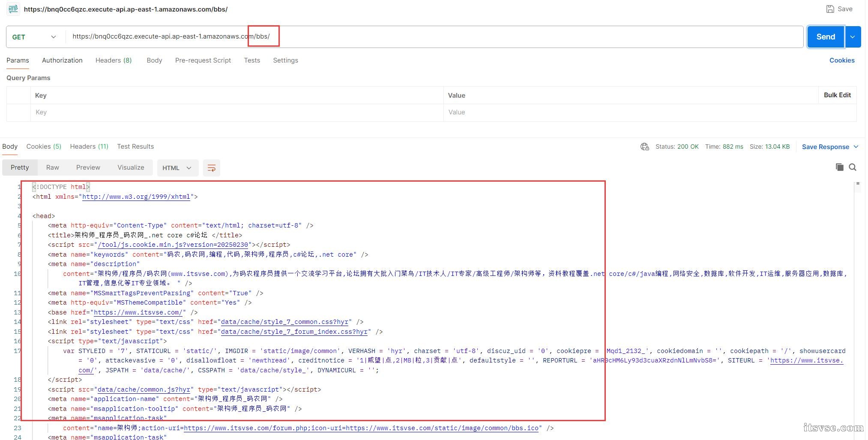
Task: Click the Query Params heading
Action: (28, 78)
